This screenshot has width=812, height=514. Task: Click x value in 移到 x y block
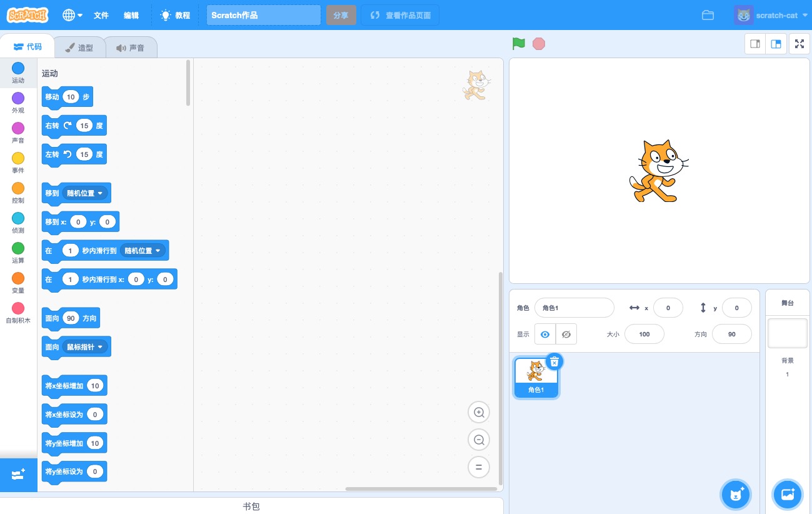point(78,222)
